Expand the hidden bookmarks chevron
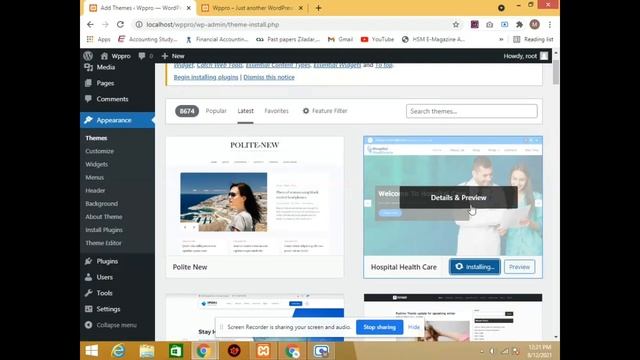Image resolution: width=640 pixels, height=360 pixels. click(501, 39)
